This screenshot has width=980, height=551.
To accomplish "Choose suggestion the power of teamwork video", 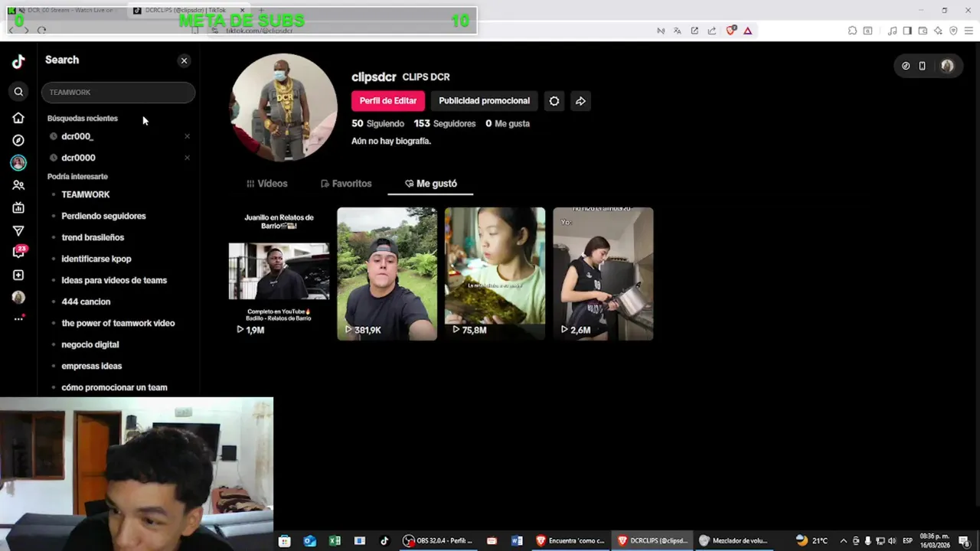I will pos(118,323).
